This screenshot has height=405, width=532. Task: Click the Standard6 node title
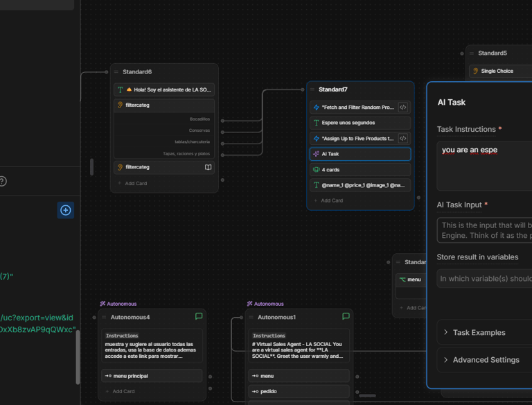[137, 71]
